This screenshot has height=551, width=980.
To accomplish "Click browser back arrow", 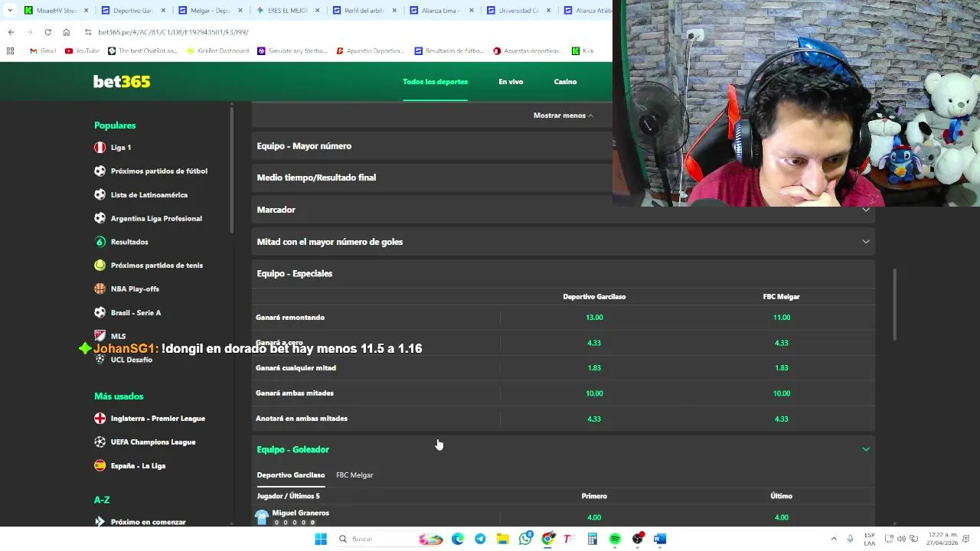I will (x=11, y=32).
